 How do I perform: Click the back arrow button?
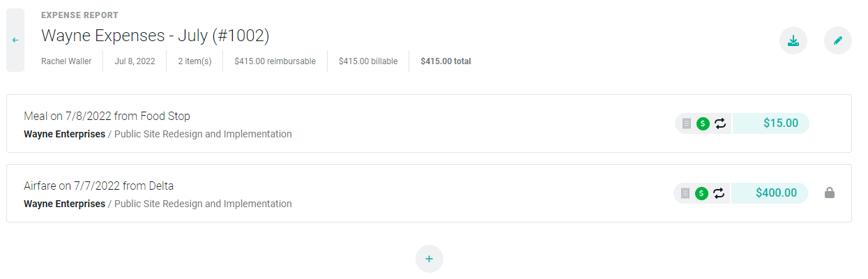[15, 40]
